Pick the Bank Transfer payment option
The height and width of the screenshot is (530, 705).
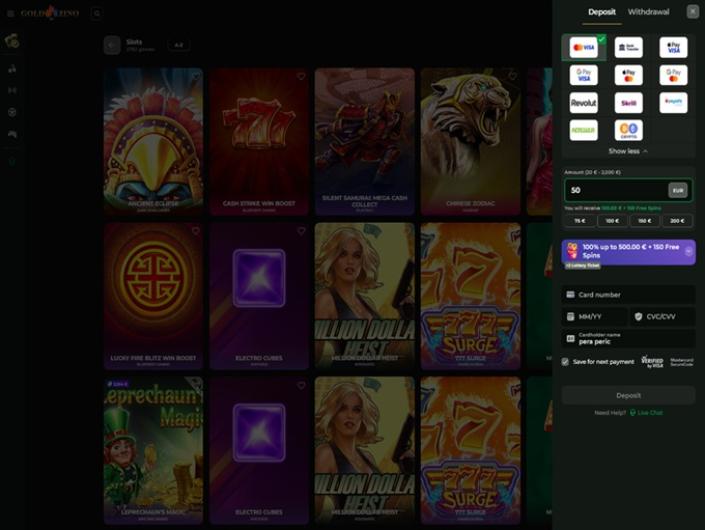[x=628, y=47]
